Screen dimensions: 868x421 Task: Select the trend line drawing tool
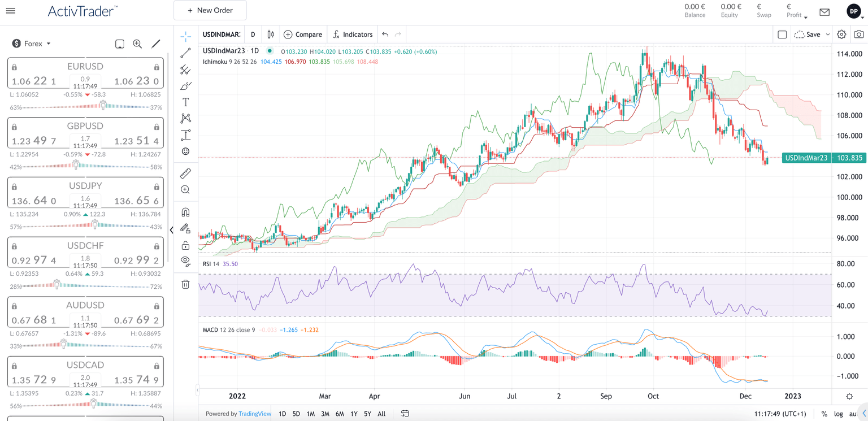pos(185,53)
